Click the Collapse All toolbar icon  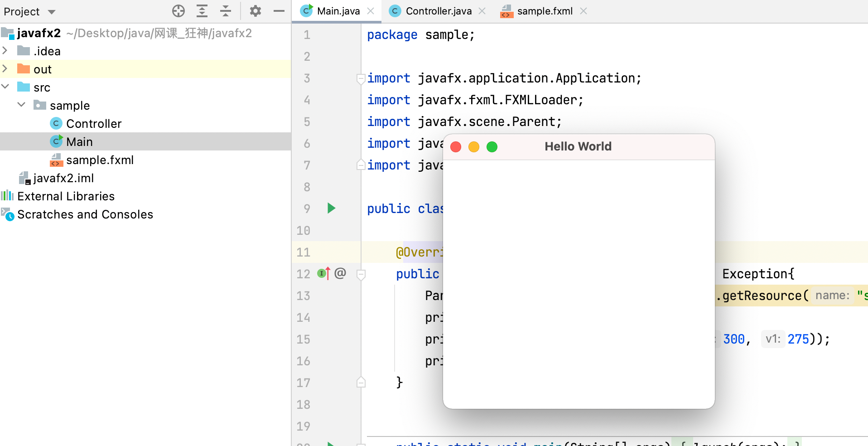click(x=226, y=11)
